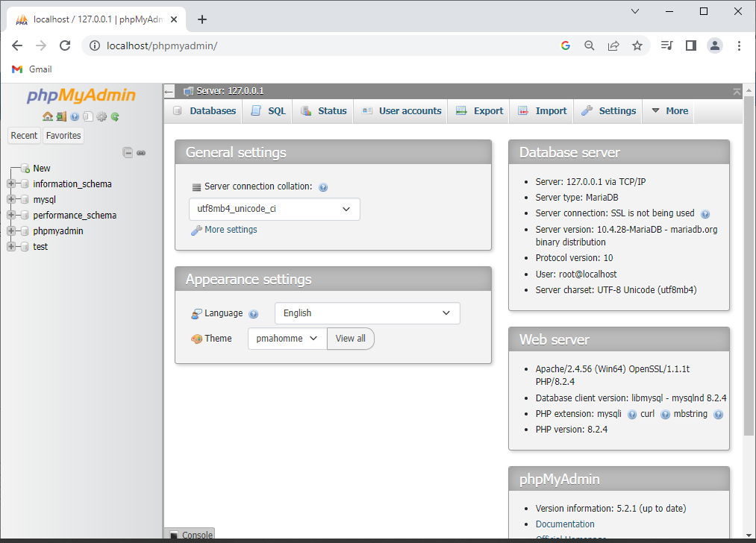Expand the information_schema database tree
The image size is (756, 543).
[11, 184]
